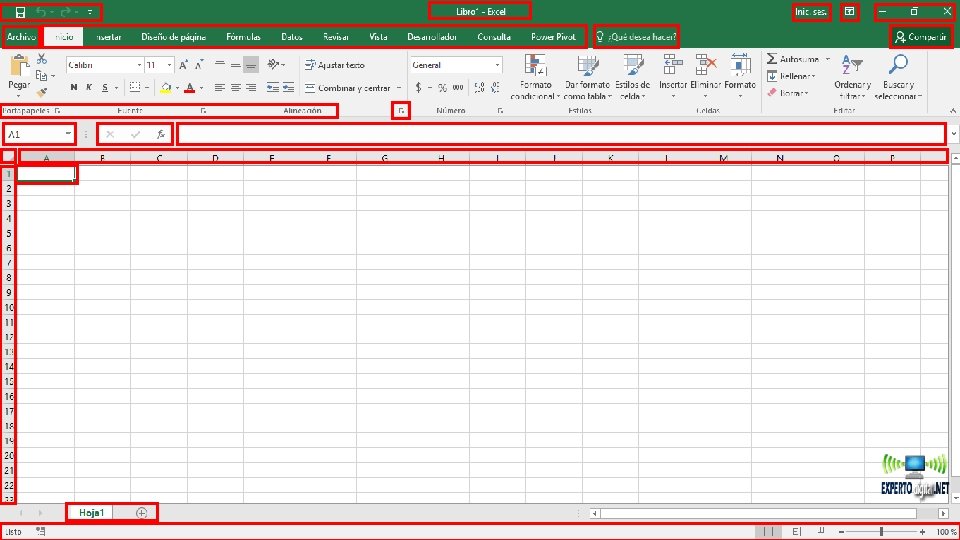Image resolution: width=960 pixels, height=540 pixels.
Task: Decrease font size with the smaller A
Action: tap(199, 65)
